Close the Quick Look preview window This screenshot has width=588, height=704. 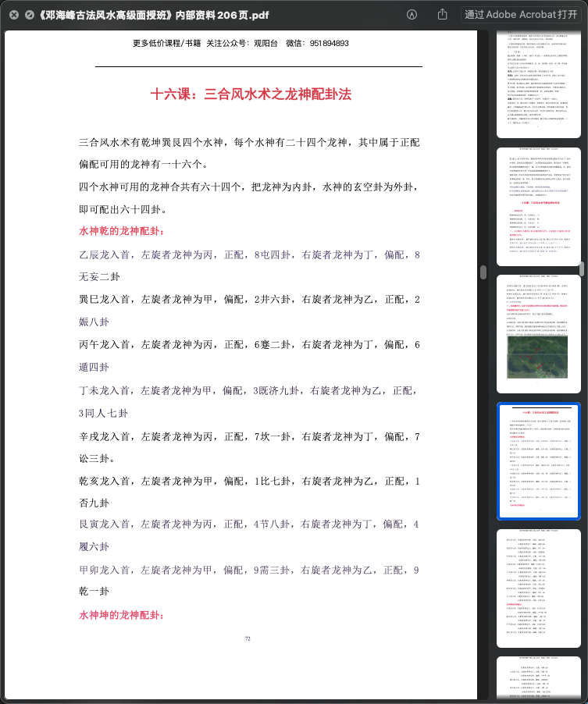pyautogui.click(x=14, y=14)
